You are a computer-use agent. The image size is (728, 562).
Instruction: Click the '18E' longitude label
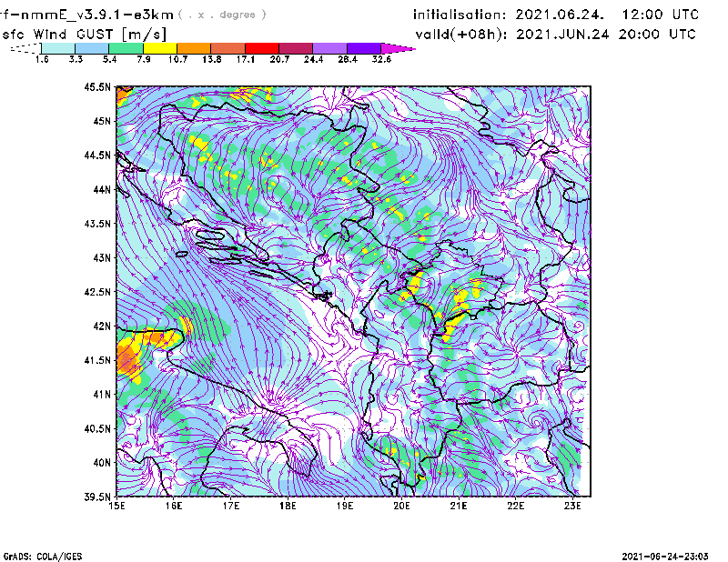(288, 506)
